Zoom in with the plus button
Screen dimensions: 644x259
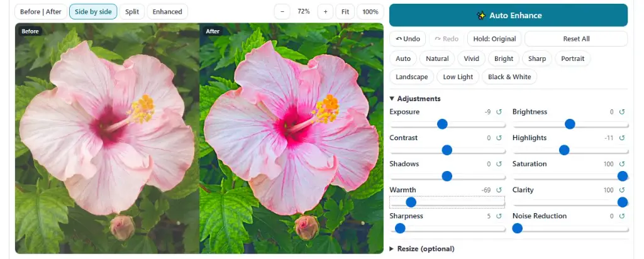[325, 11]
